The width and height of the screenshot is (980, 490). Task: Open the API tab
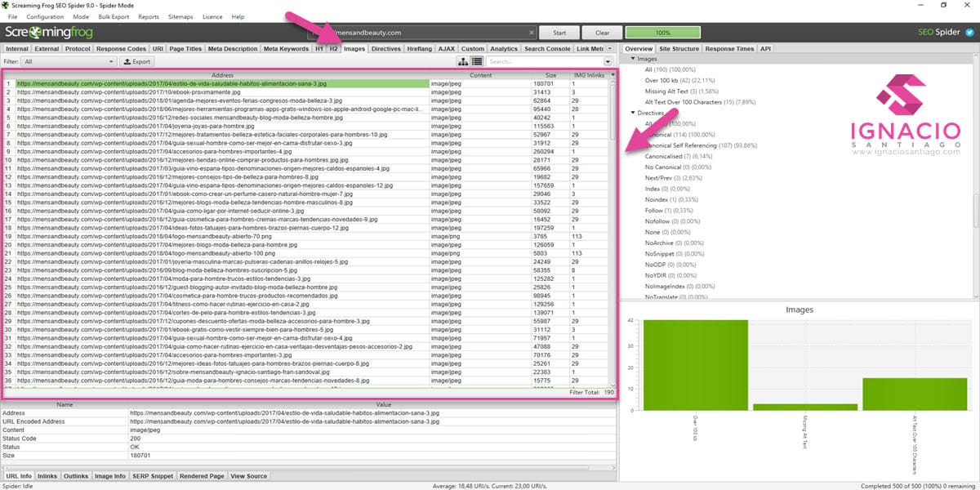pos(765,49)
